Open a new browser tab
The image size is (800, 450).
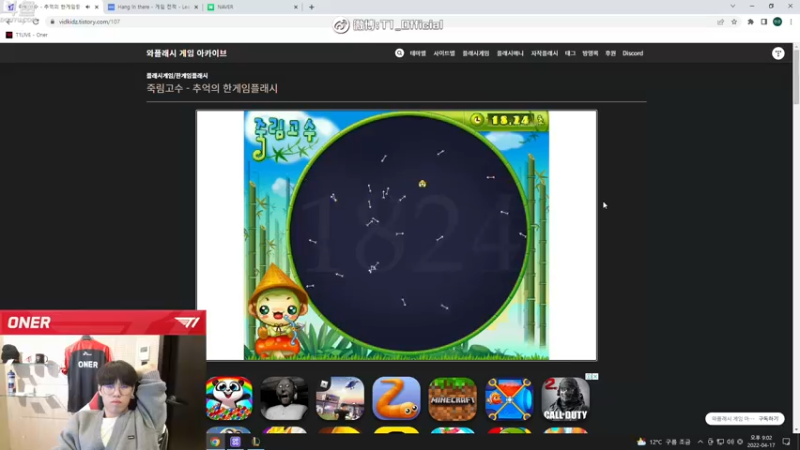coord(311,7)
